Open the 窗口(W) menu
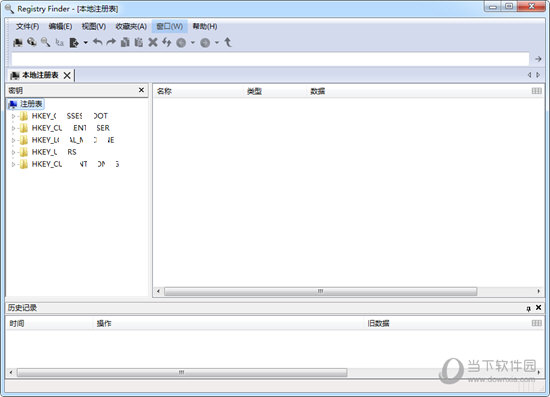The width and height of the screenshot is (550, 397). pos(169,27)
